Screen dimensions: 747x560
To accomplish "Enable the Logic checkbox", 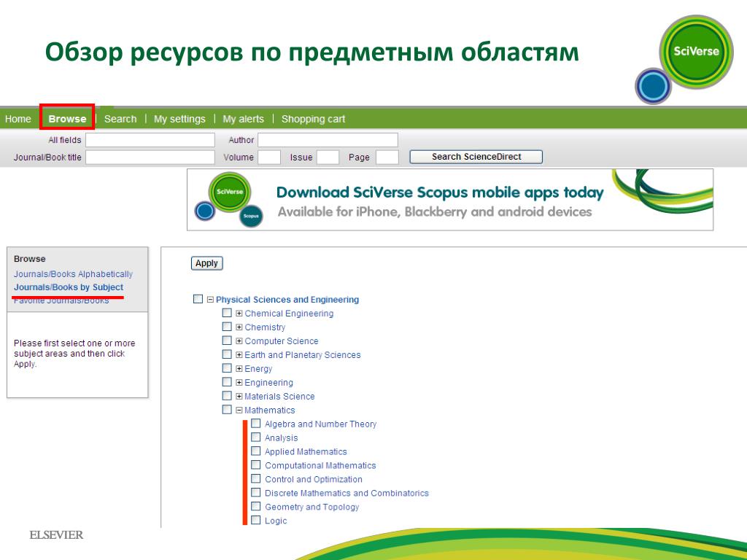I will point(256,520).
